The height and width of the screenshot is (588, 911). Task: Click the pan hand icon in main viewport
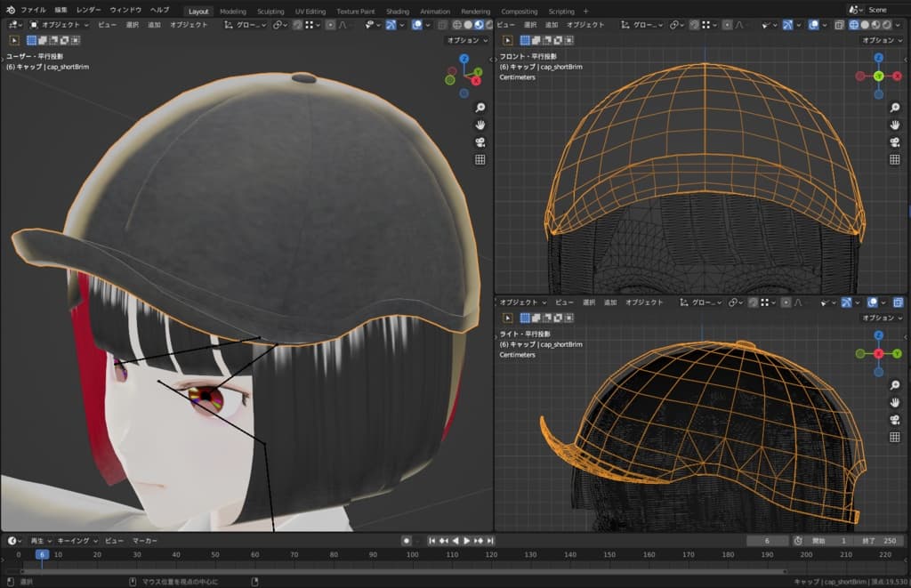coord(480,125)
